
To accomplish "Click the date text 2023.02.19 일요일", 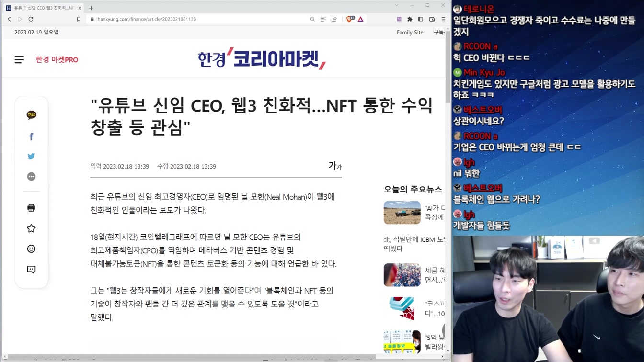I will click(x=36, y=32).
